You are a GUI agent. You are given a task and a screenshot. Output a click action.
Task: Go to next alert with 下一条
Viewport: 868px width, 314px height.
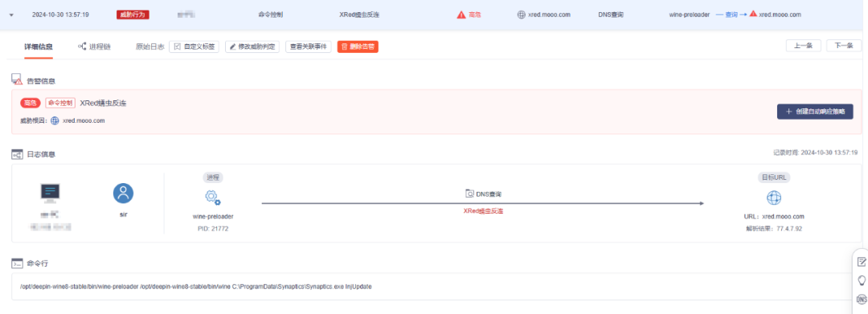click(x=844, y=46)
